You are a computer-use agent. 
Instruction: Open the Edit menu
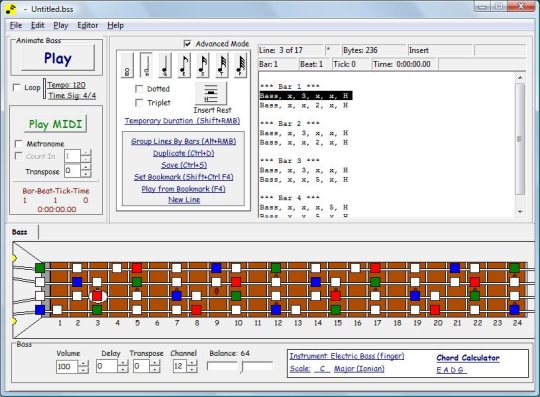tap(38, 25)
